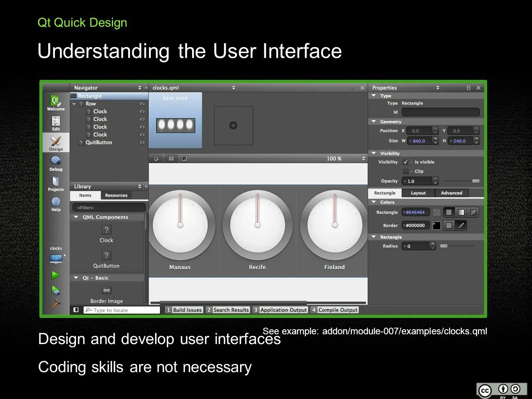
Task: Collapse the Qt - Basic section
Action: pos(76,278)
